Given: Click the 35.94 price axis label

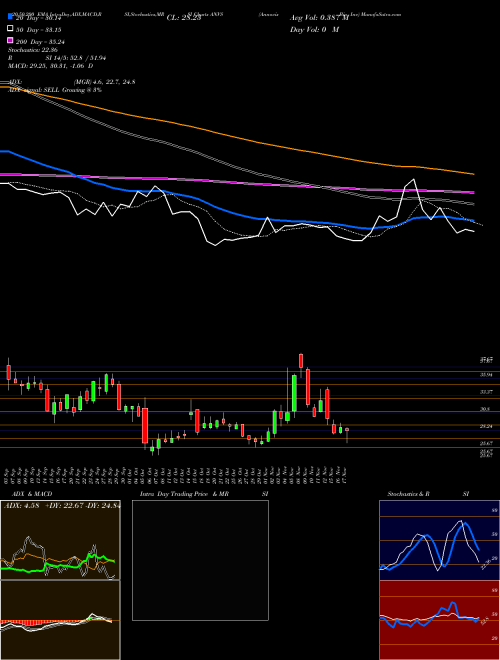Looking at the screenshot, I should pos(486,374).
